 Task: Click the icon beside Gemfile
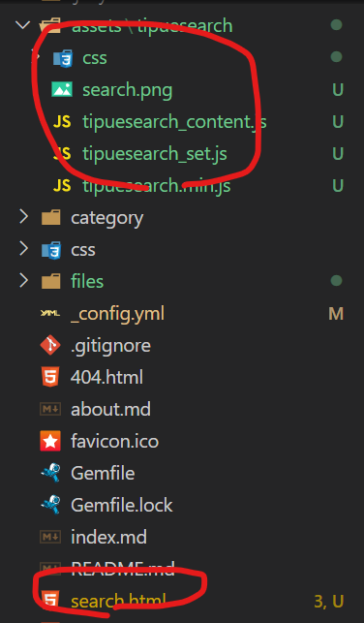coord(50,473)
